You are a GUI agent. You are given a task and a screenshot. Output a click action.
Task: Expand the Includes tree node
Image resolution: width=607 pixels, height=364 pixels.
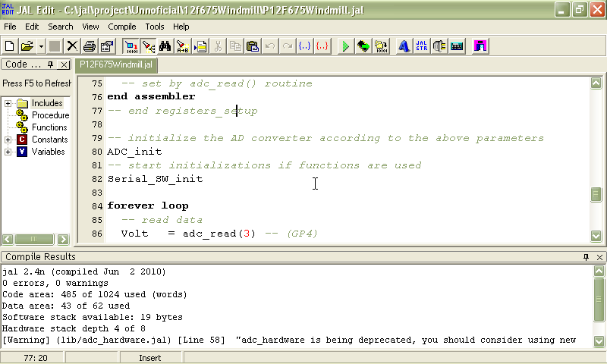coord(8,103)
